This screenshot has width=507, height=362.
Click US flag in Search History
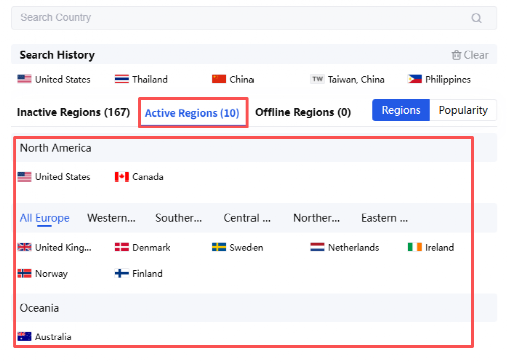[24, 79]
